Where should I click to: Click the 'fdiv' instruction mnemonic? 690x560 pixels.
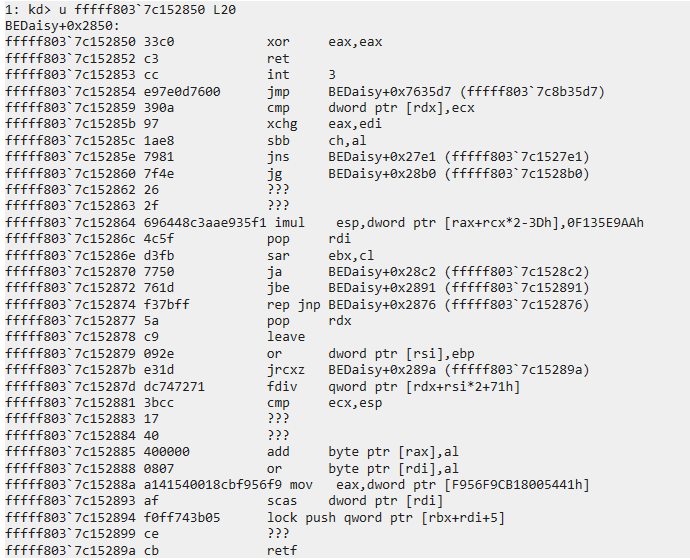click(x=282, y=386)
